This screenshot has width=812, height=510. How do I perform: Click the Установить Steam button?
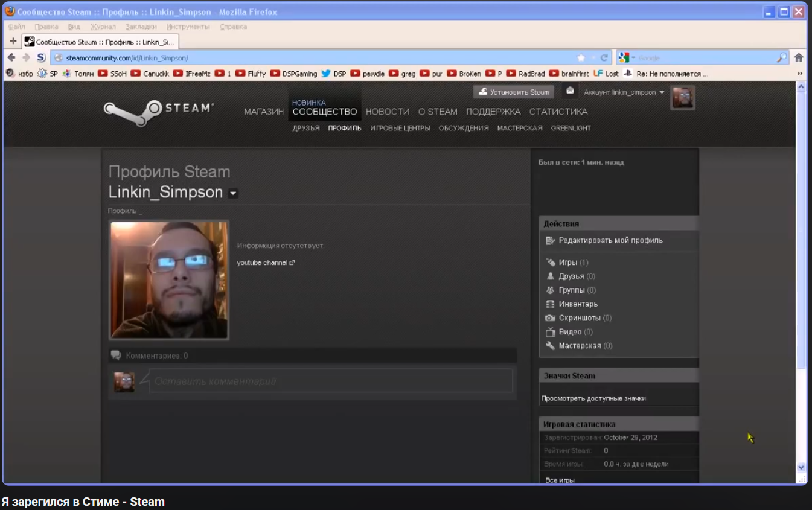[514, 92]
